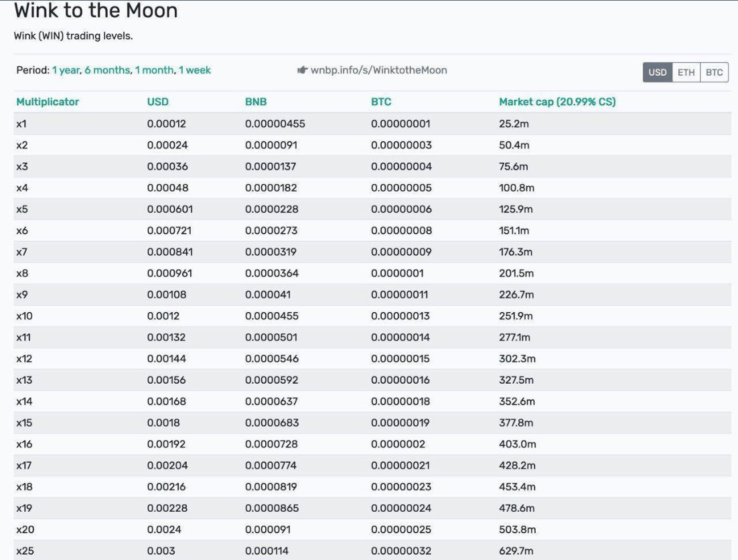Click USD value 0.00048

tap(167, 188)
